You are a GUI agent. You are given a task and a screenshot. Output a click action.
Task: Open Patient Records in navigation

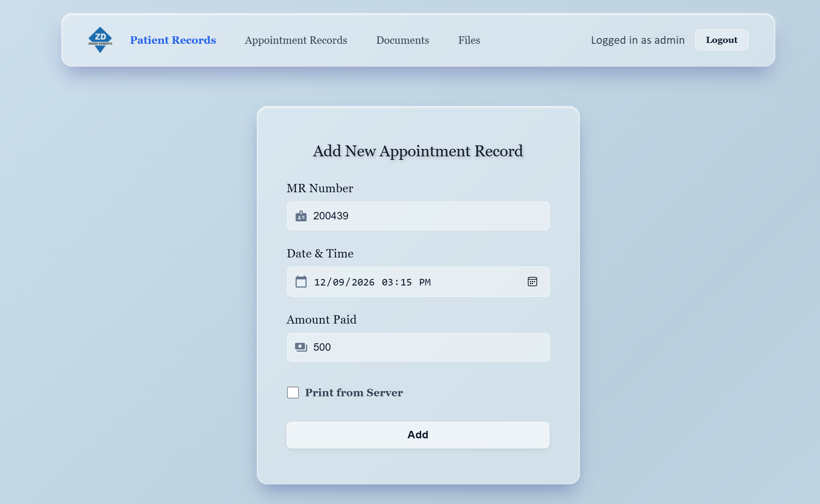[x=173, y=40]
